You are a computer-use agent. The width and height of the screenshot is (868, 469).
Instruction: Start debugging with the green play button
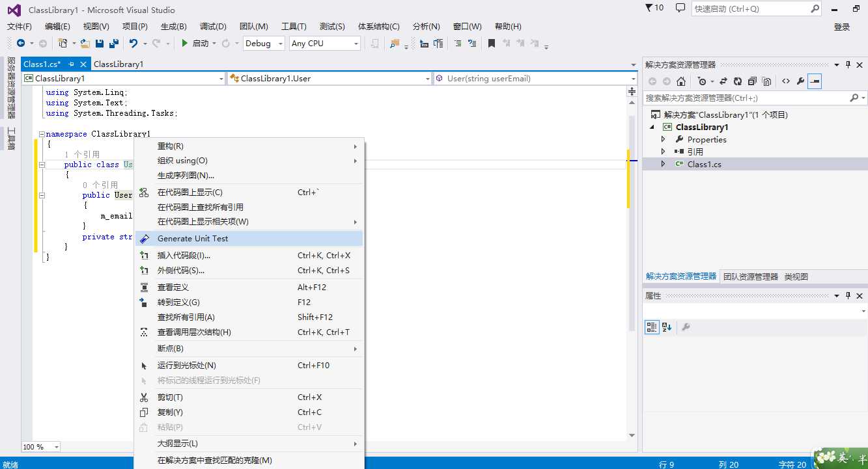(x=185, y=44)
